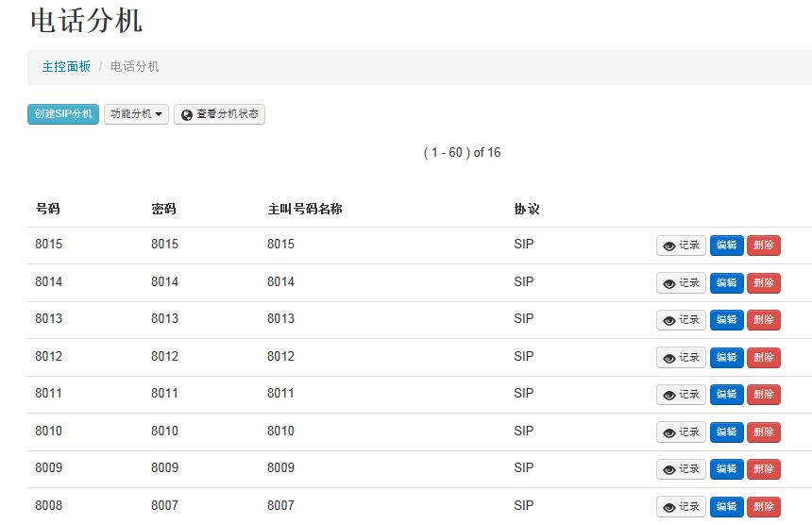Edit extension 8011
The height and width of the screenshot is (525, 812).
(x=727, y=395)
